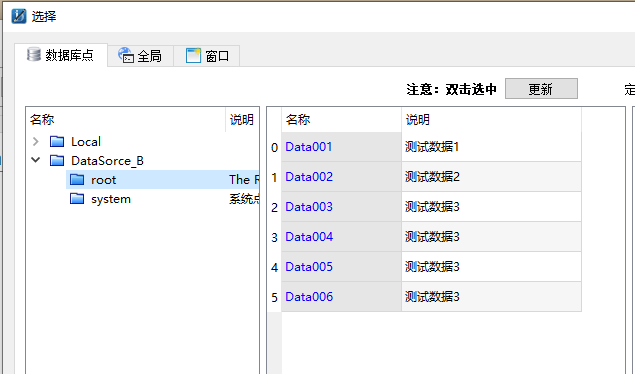Collapse the DataSorce_B tree node

(x=36, y=160)
